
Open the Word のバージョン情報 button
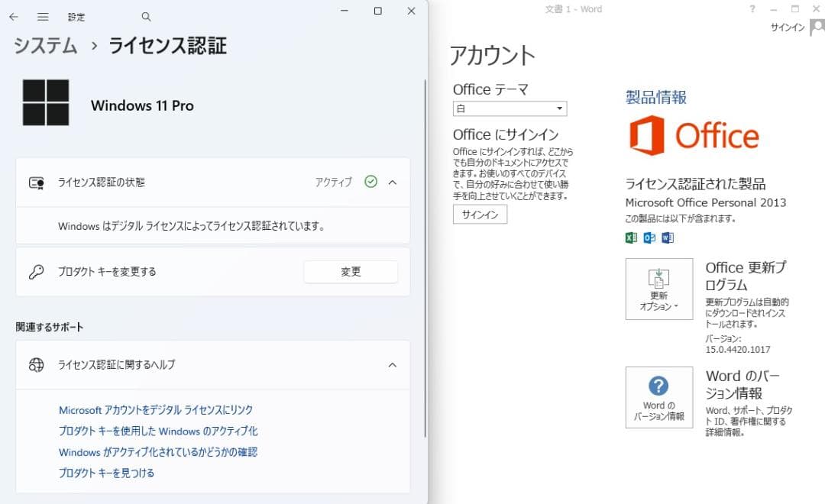click(659, 397)
